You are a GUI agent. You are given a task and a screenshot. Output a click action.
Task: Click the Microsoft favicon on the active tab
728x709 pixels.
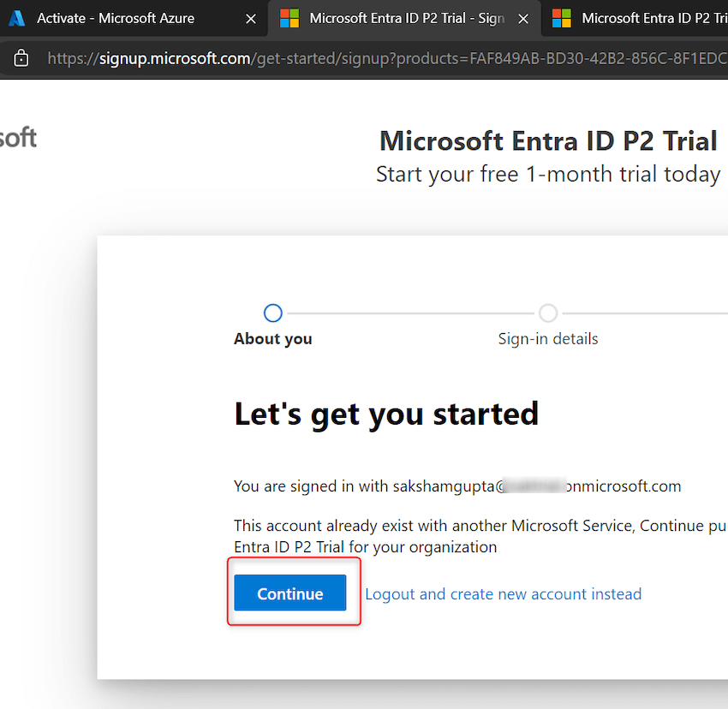[x=289, y=18]
